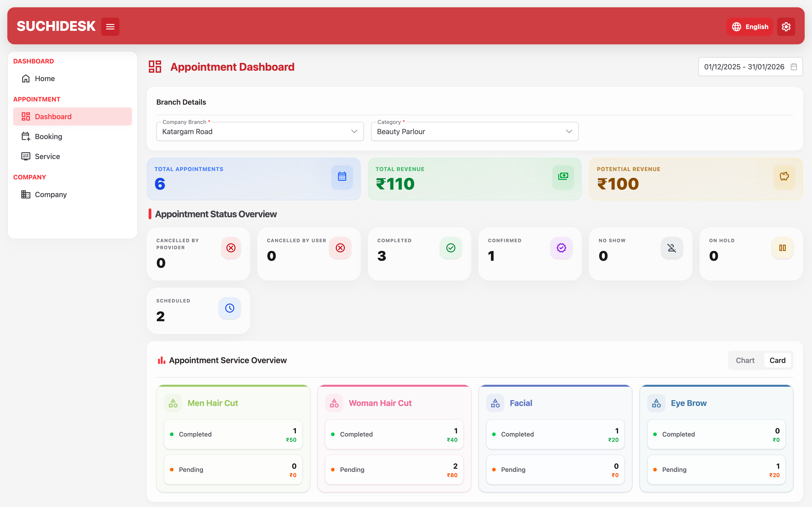This screenshot has height=507, width=812.
Task: Navigate to Home in the sidebar
Action: tap(45, 78)
